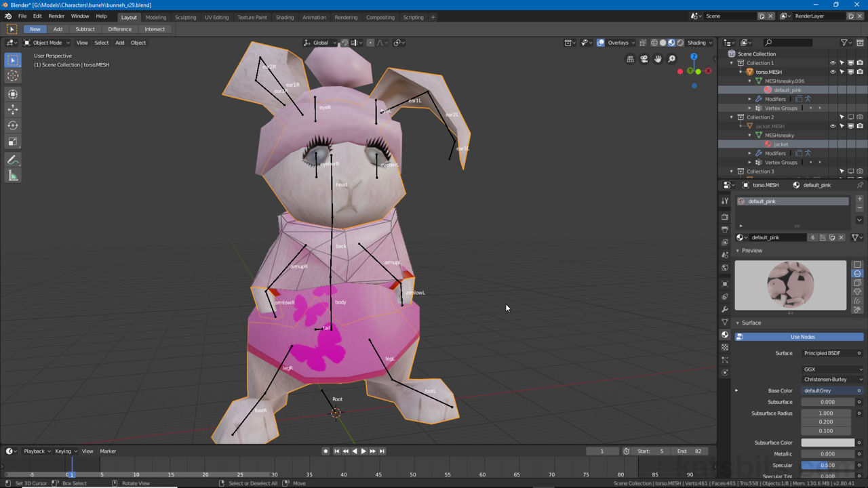Switch to the Modeling workspace tab
868x488 pixels.
pyautogui.click(x=156, y=17)
